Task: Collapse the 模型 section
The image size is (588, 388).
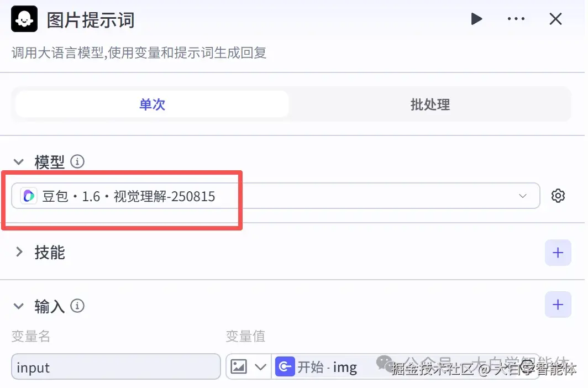Action: pyautogui.click(x=18, y=161)
